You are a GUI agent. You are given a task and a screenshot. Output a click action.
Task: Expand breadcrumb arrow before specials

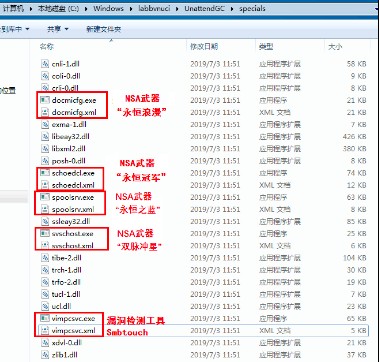click(x=232, y=8)
